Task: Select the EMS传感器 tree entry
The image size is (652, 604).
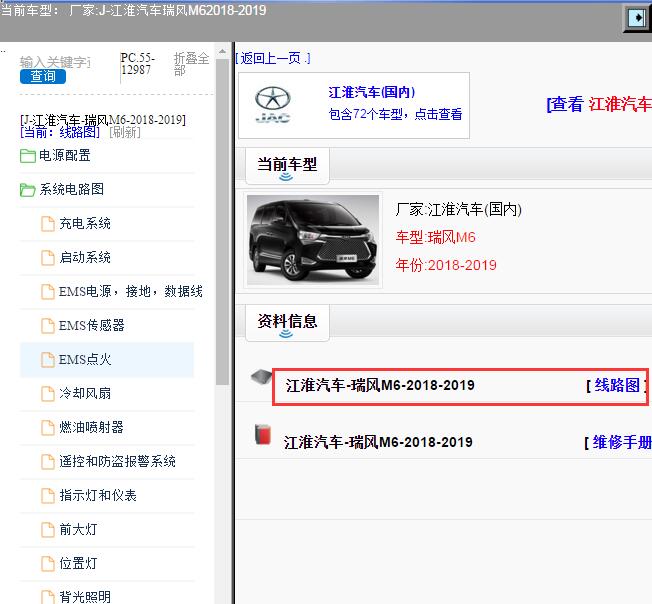Action: [91, 326]
